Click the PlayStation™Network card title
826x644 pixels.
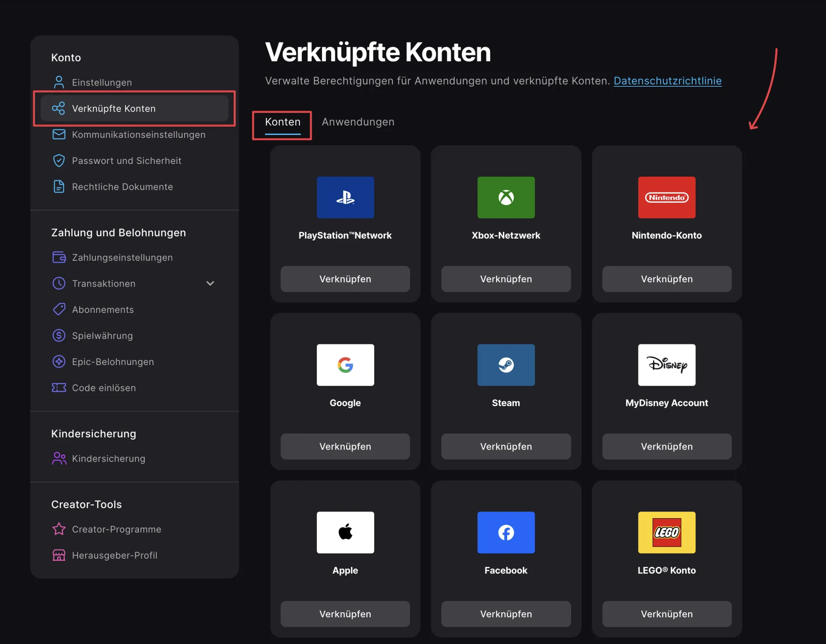click(x=345, y=235)
